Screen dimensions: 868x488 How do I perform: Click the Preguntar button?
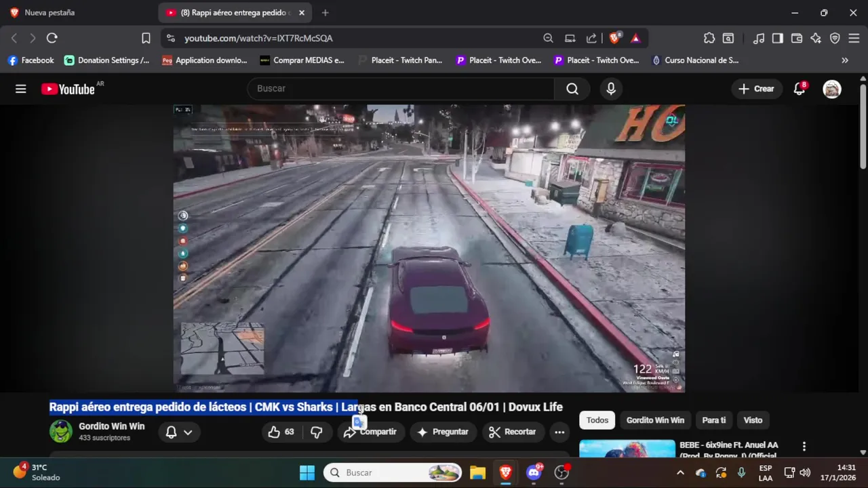tap(443, 432)
